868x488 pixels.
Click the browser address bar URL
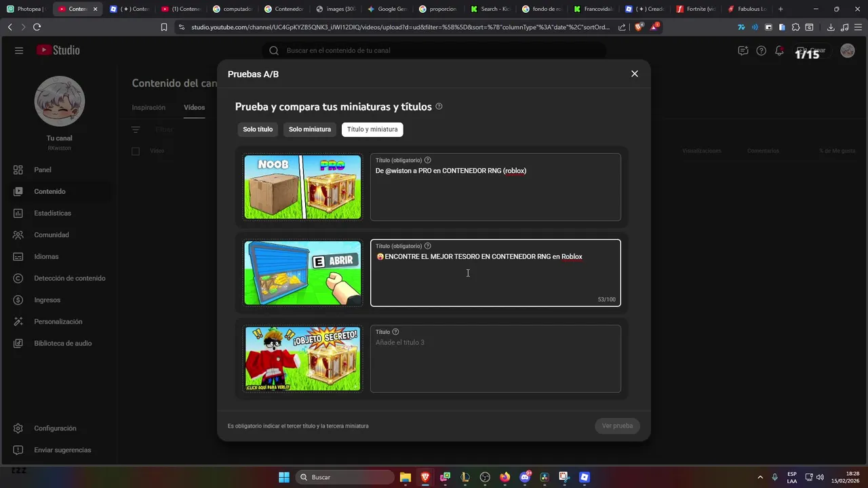400,27
